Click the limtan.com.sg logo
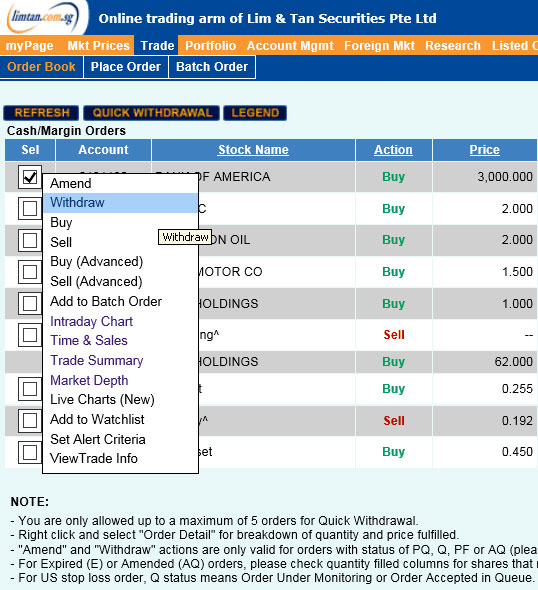 pyautogui.click(x=43, y=17)
